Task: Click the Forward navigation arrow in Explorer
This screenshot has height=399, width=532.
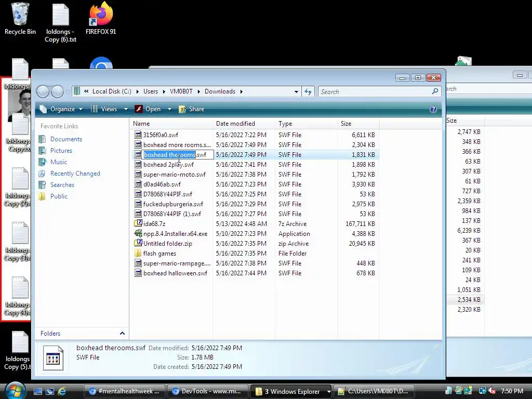Action: [57, 91]
